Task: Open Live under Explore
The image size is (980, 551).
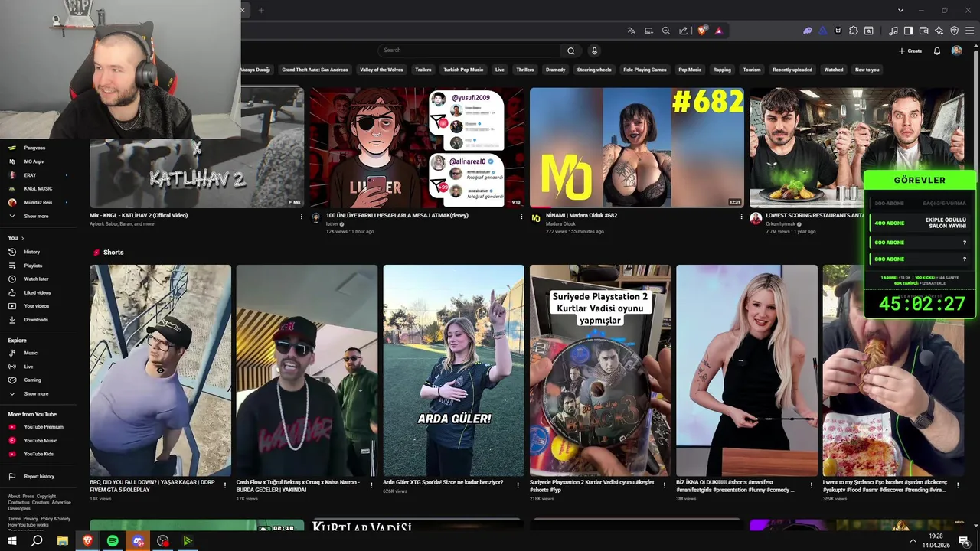Action: coord(28,367)
